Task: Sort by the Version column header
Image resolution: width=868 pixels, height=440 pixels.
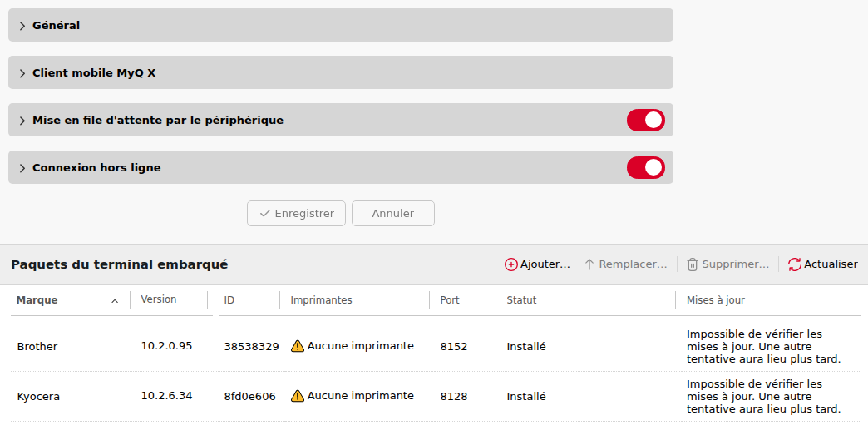Action: pos(158,299)
